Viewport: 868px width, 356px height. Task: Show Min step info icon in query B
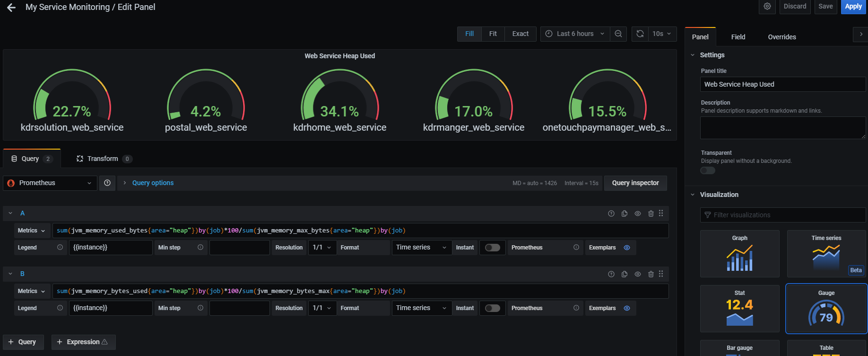pos(200,308)
